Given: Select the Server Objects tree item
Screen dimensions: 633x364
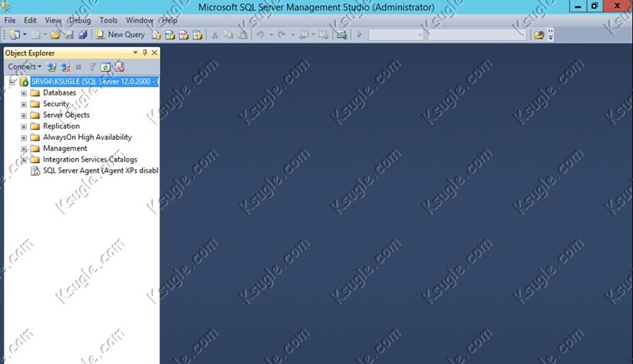Looking at the screenshot, I should coord(66,115).
